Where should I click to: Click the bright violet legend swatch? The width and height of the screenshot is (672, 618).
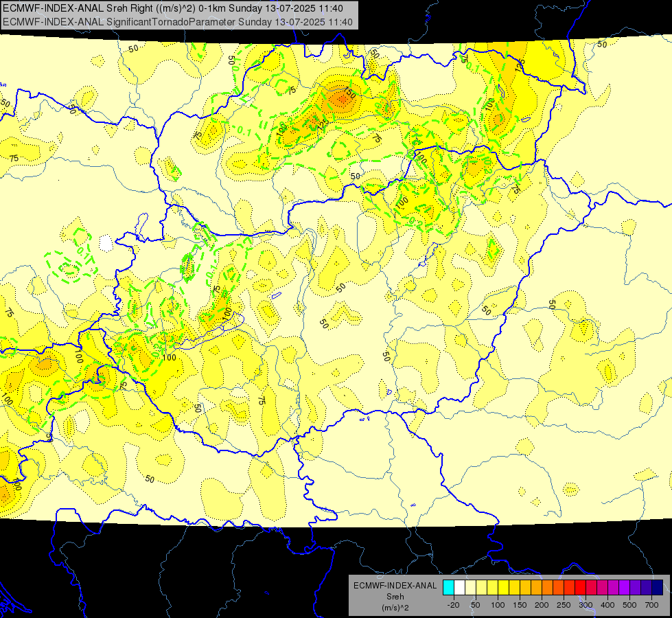pyautogui.click(x=625, y=587)
